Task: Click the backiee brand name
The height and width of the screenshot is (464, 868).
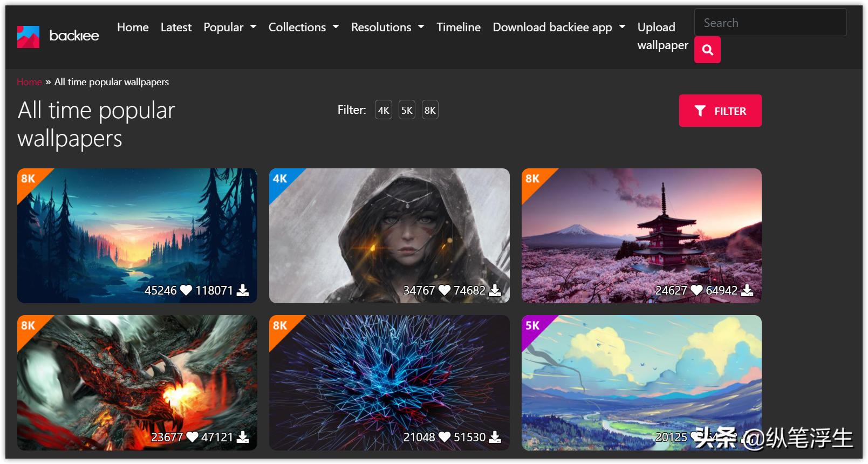Action: [74, 36]
